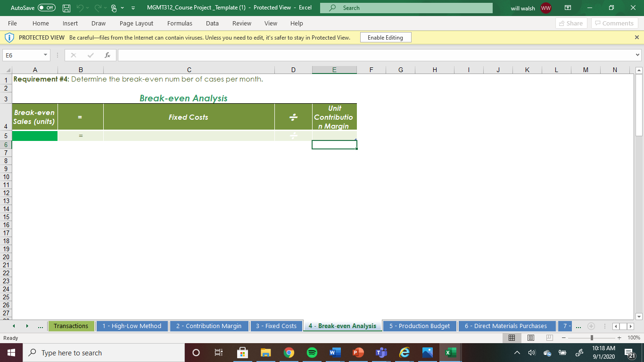Open Spotify from the taskbar
The image size is (644, 362).
[312, 352]
